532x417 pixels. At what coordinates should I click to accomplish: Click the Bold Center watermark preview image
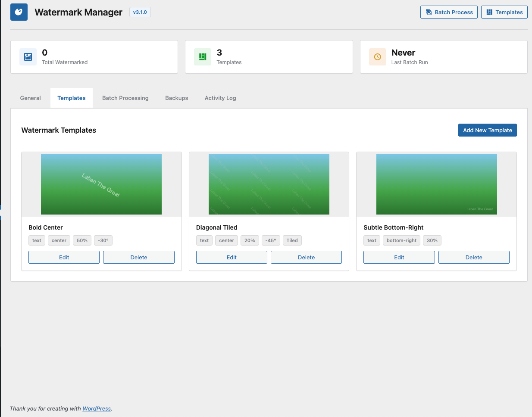(101, 184)
